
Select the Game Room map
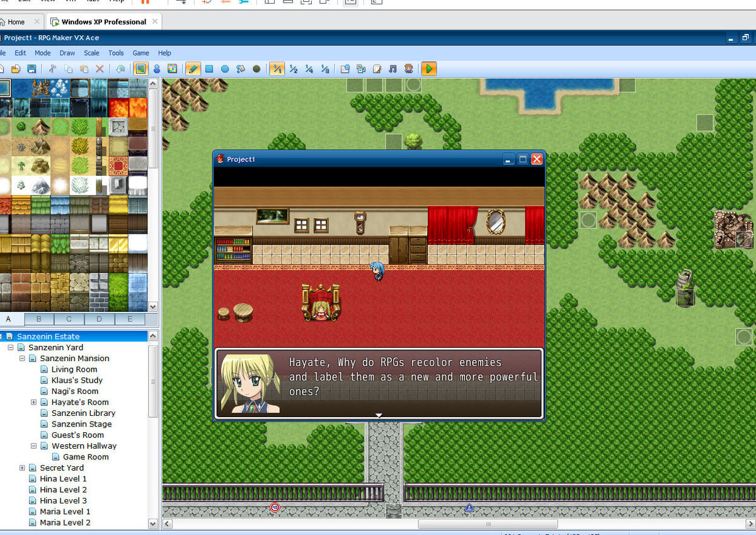coord(86,457)
